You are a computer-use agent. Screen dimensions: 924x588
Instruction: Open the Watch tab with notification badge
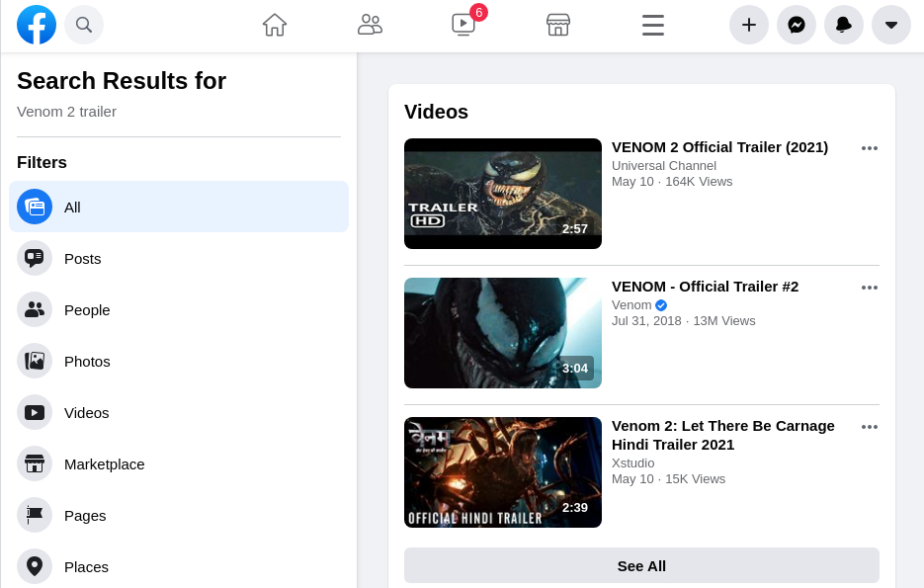click(x=463, y=25)
